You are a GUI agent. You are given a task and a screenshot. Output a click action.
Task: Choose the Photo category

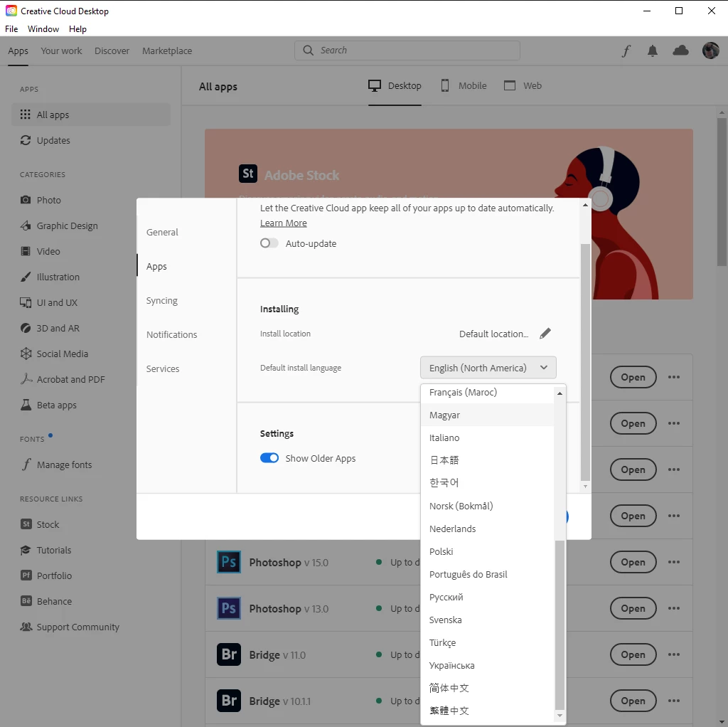(x=41, y=200)
